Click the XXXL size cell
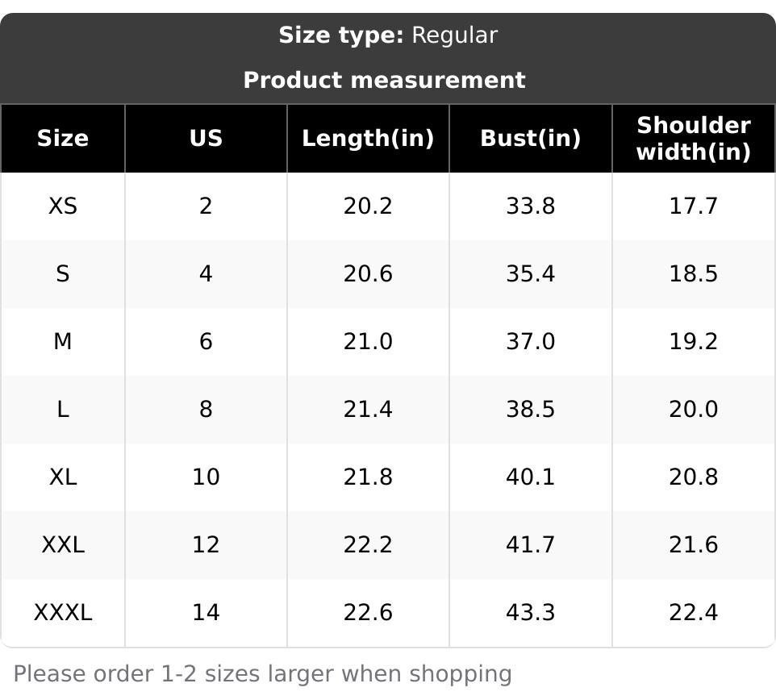 [x=63, y=613]
